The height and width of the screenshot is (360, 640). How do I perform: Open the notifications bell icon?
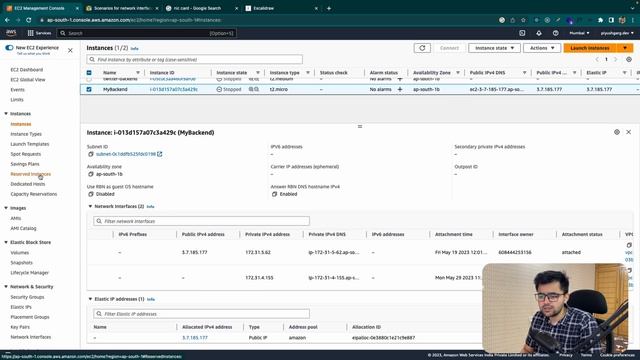click(x=539, y=33)
